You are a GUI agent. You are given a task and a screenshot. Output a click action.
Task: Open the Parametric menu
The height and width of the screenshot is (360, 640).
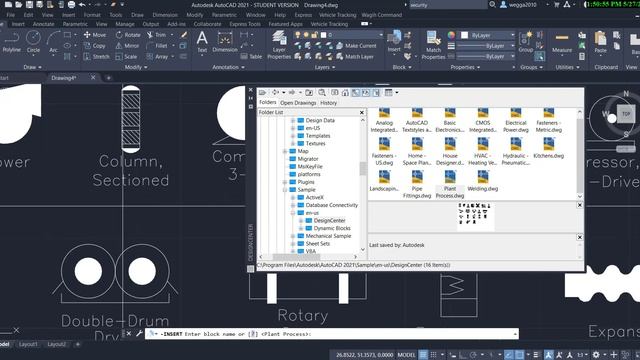coord(224,15)
